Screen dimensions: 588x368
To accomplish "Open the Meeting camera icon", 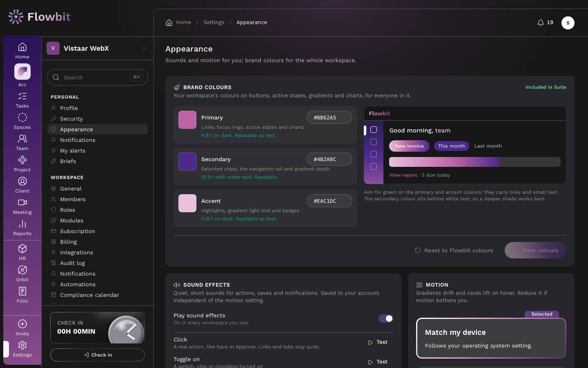I will [x=22, y=203].
